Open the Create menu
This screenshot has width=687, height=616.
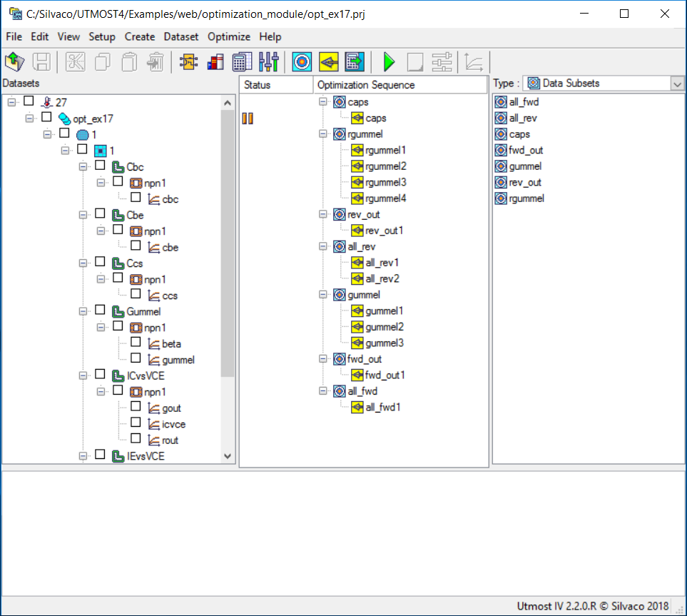(140, 37)
